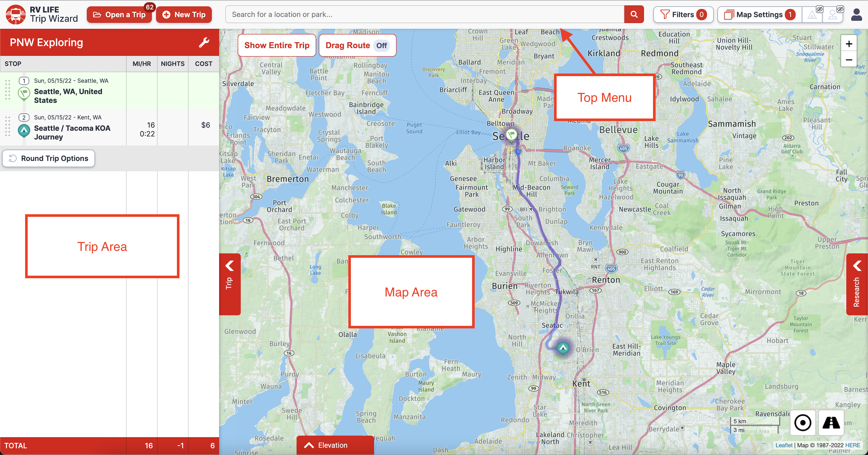This screenshot has height=455, width=868.
Task: Click the Sun, 05/15/22 - Kent, WA date
Action: 68,118
